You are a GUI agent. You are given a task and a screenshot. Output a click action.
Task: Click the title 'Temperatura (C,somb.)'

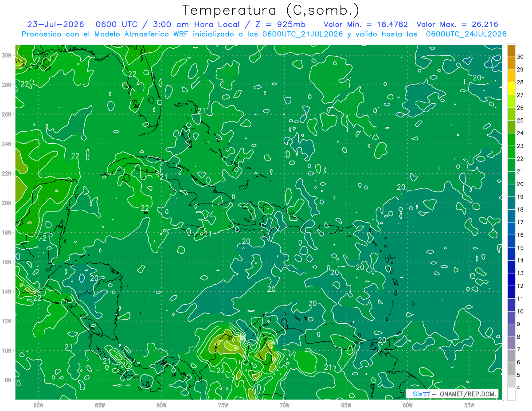[x=271, y=10]
